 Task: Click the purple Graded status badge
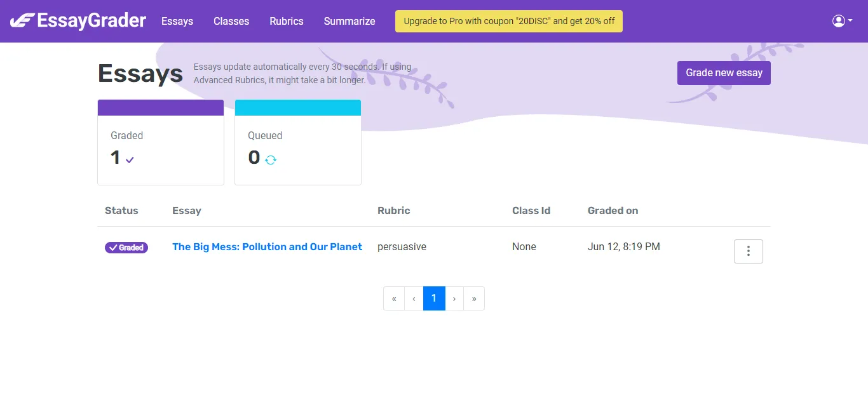pyautogui.click(x=126, y=248)
